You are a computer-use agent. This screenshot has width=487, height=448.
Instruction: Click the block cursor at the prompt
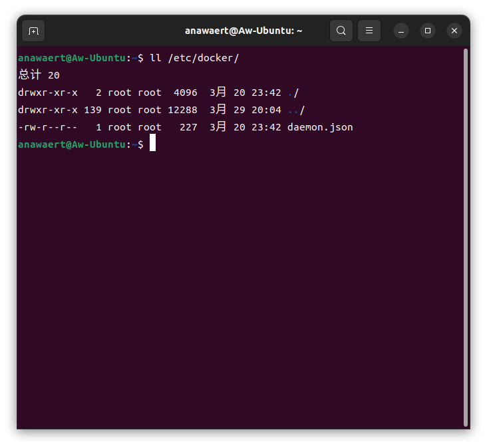(x=152, y=144)
